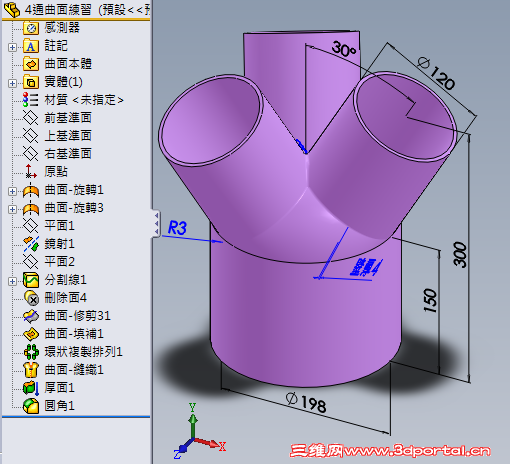The height and width of the screenshot is (464, 510).
Task: Select the 前基準面 plane icon
Action: [31, 118]
